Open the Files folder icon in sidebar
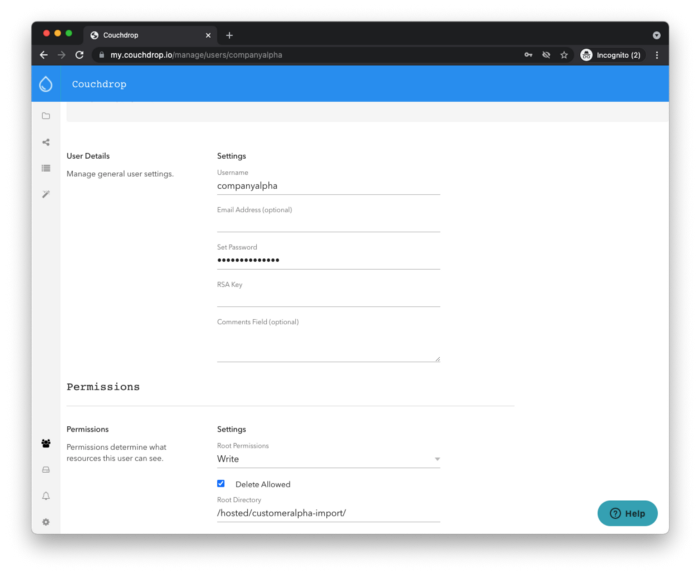 pos(46,116)
